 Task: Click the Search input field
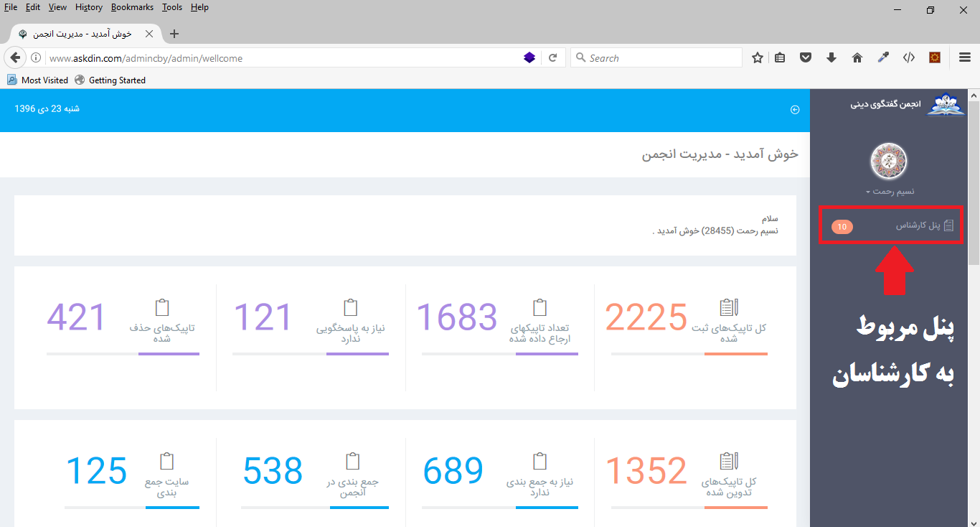click(656, 58)
